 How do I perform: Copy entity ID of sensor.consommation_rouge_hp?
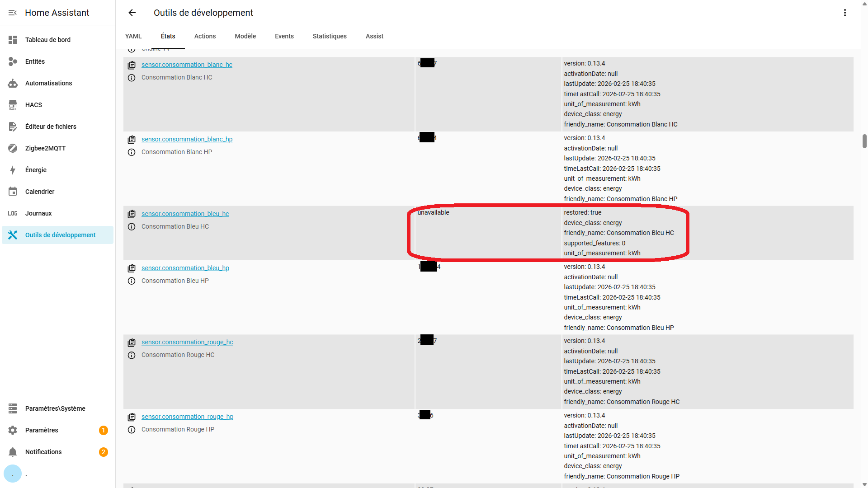pos(132,417)
